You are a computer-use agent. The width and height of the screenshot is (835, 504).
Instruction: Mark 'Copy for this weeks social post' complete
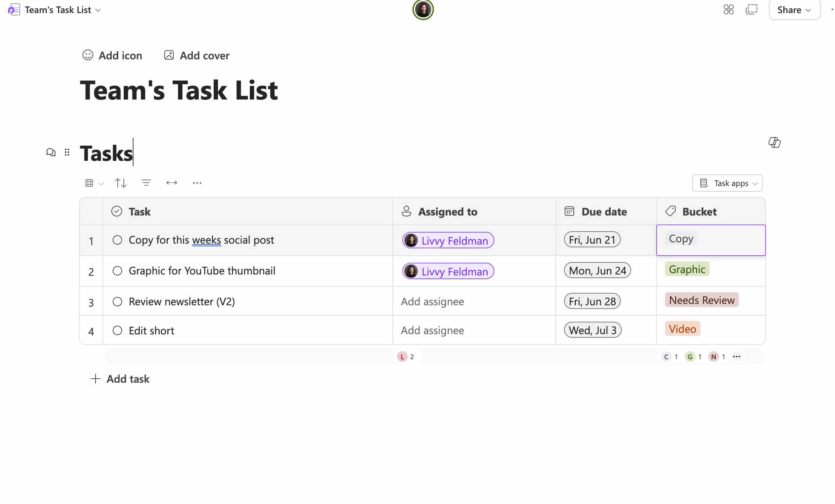[117, 240]
